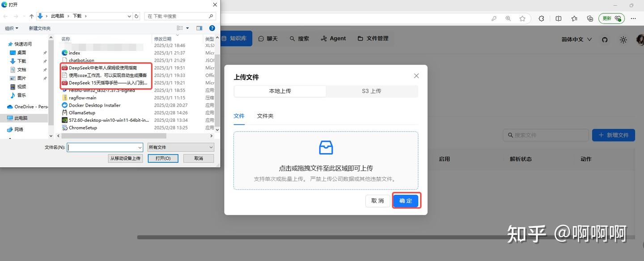Toggle the preview pane icon

pos(199,28)
